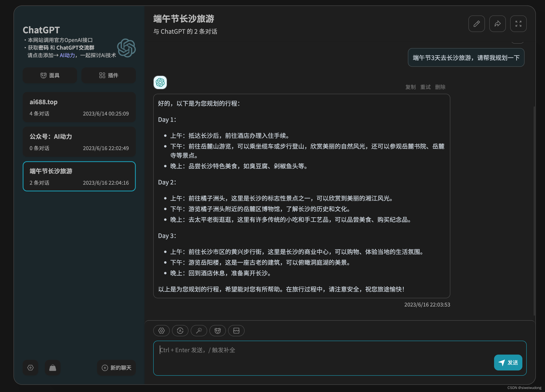
Task: Open the settings icon at the sidebar bottom
Action: [x=30, y=367]
